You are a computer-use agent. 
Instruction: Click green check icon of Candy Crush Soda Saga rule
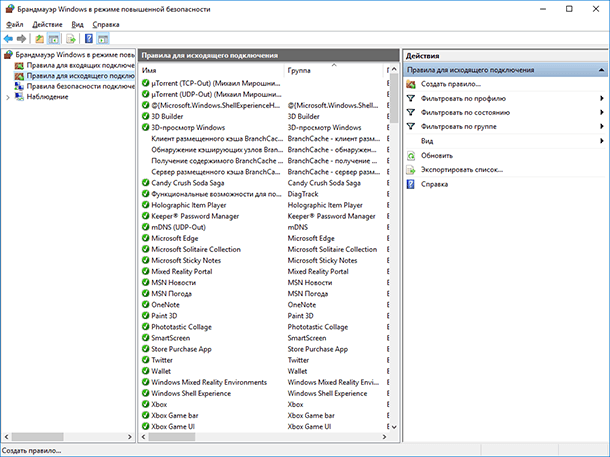pyautogui.click(x=145, y=182)
